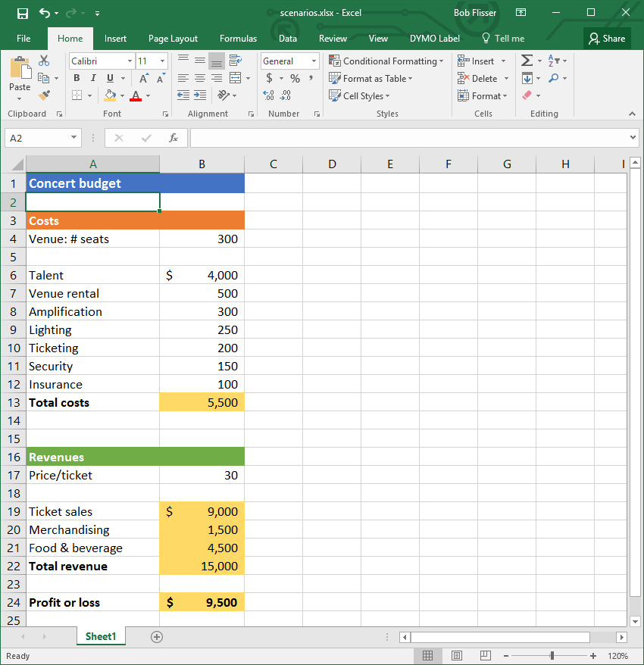This screenshot has height=665, width=644.
Task: Switch to the Data ribbon tab
Action: (x=288, y=39)
